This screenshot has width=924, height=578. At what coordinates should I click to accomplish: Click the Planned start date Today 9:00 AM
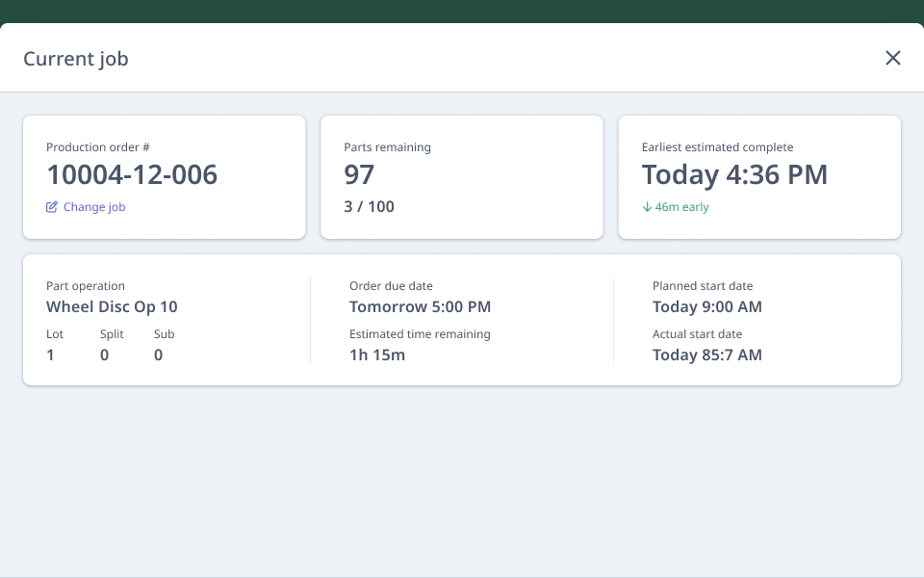[707, 306]
